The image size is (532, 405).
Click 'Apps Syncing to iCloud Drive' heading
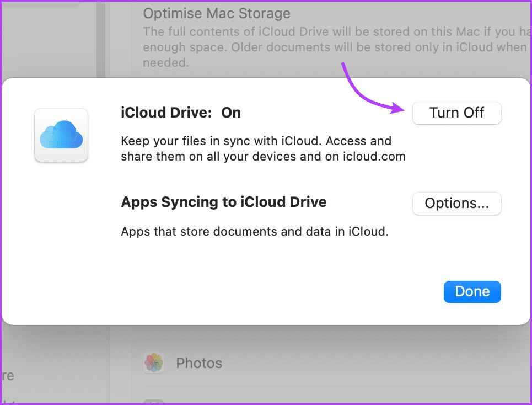[224, 202]
